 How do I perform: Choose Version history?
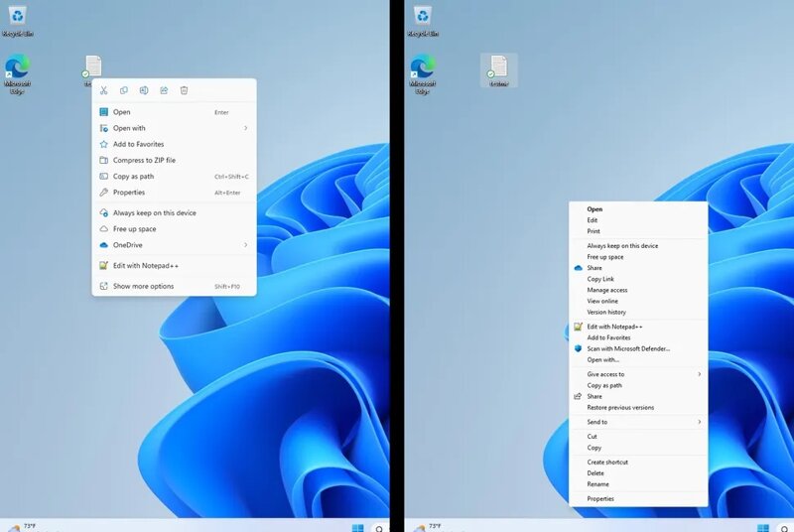[x=638, y=313]
